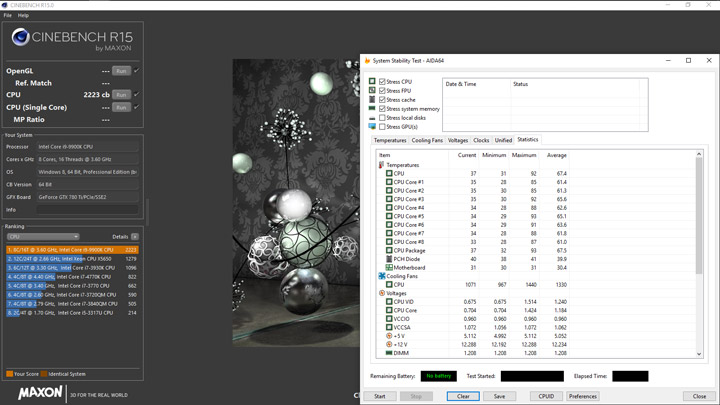The width and height of the screenshot is (720, 405).
Task: Uncheck the Stress cache option
Action: click(382, 100)
